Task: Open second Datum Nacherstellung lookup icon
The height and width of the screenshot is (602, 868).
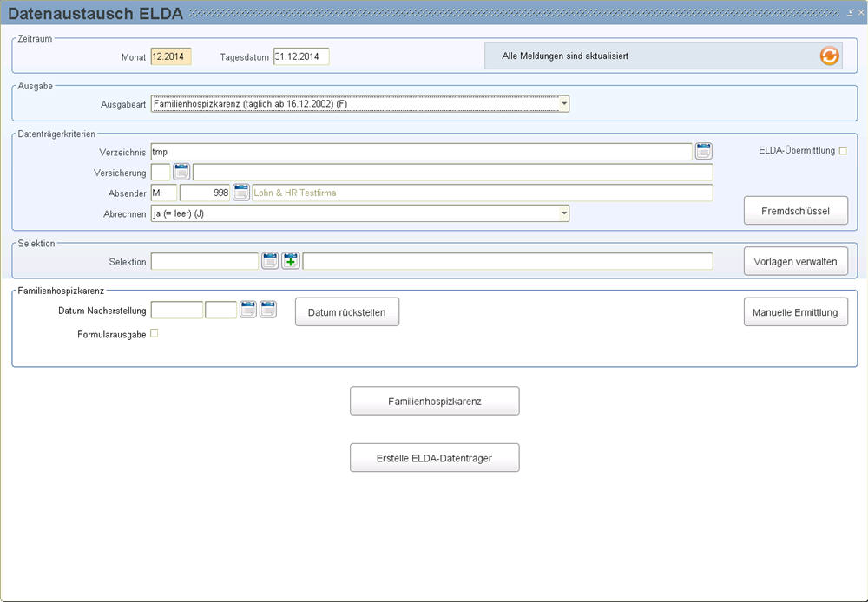Action: 268,309
